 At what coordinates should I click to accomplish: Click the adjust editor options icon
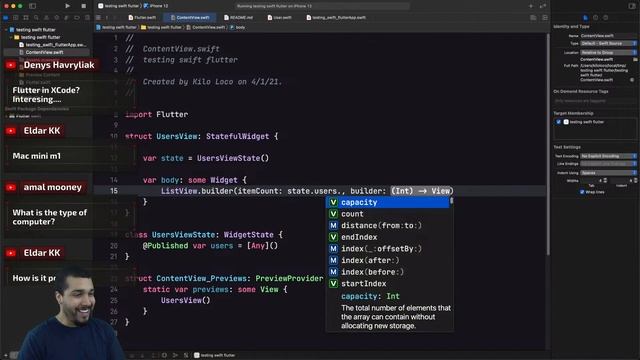(x=533, y=18)
